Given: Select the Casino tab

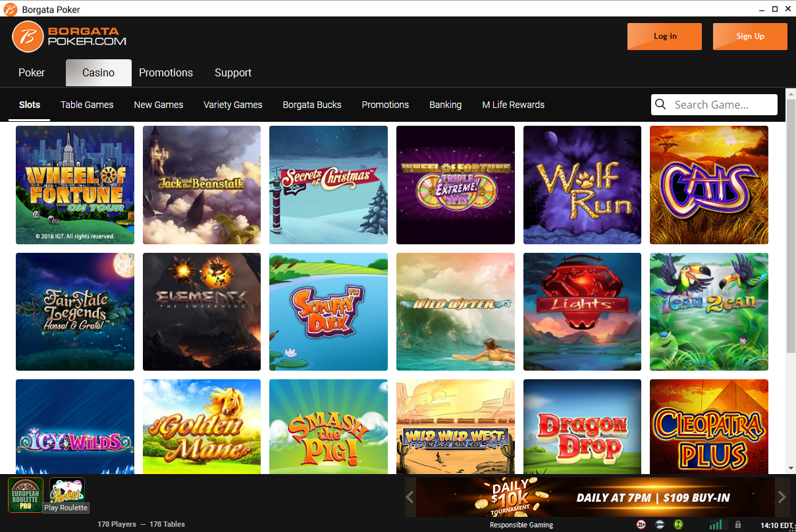Looking at the screenshot, I should point(99,72).
